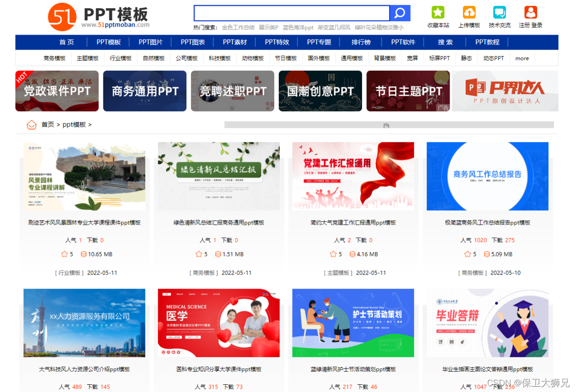Click star icon under 党建工作汇报 template
The image size is (577, 392).
click(x=333, y=254)
